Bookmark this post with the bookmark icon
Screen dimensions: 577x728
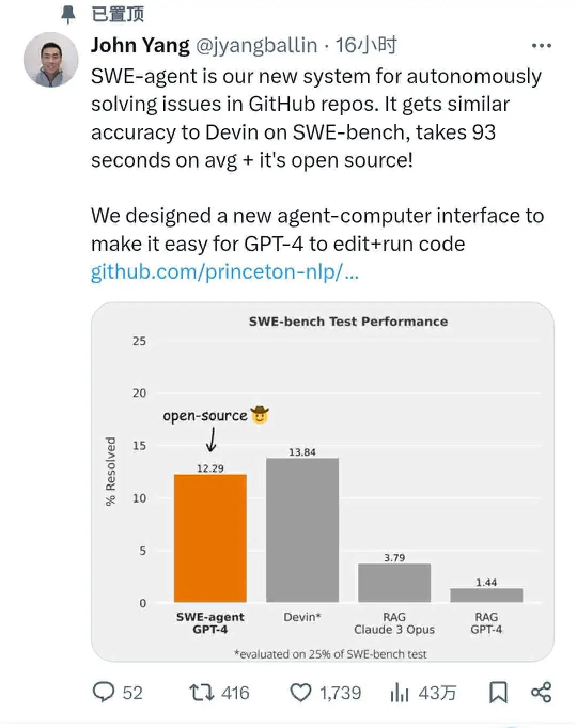point(498,693)
